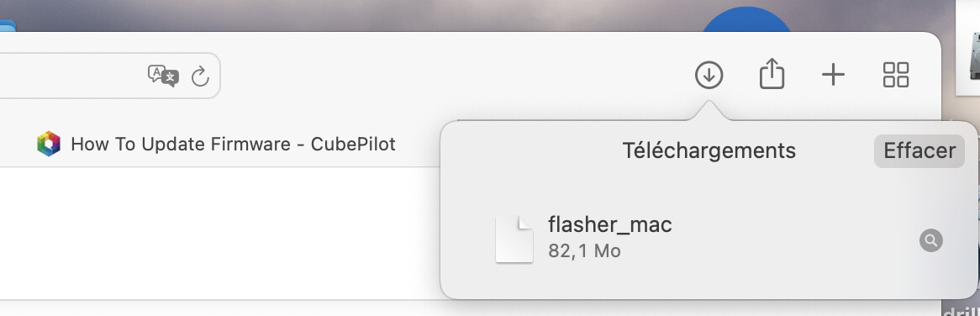This screenshot has height=316, width=980.
Task: Show the tab overview grid icon
Action: pyautogui.click(x=896, y=75)
